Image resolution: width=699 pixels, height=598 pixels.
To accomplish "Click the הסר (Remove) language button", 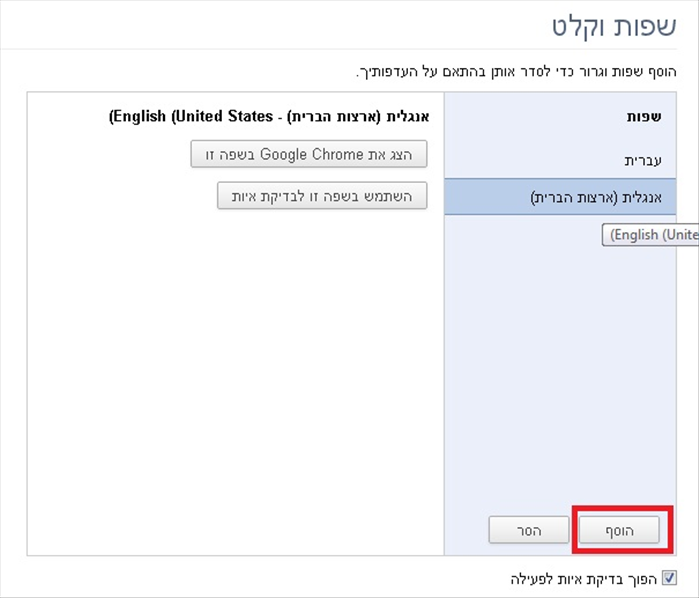I will tap(529, 530).
